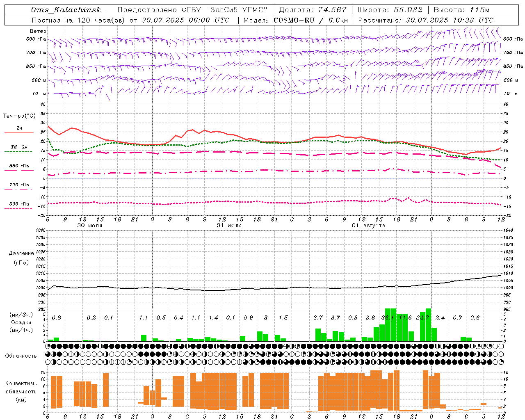Click the Давление pressure panel label

pos(21,253)
